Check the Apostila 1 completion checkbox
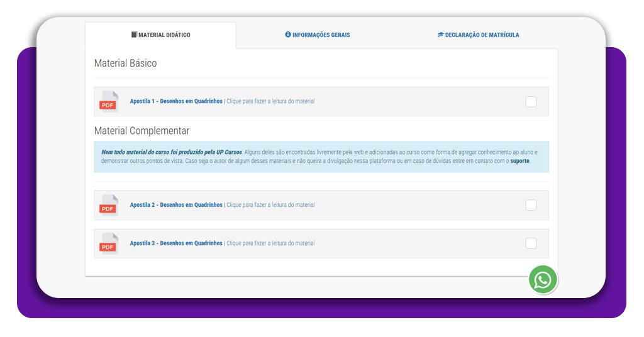 click(531, 102)
